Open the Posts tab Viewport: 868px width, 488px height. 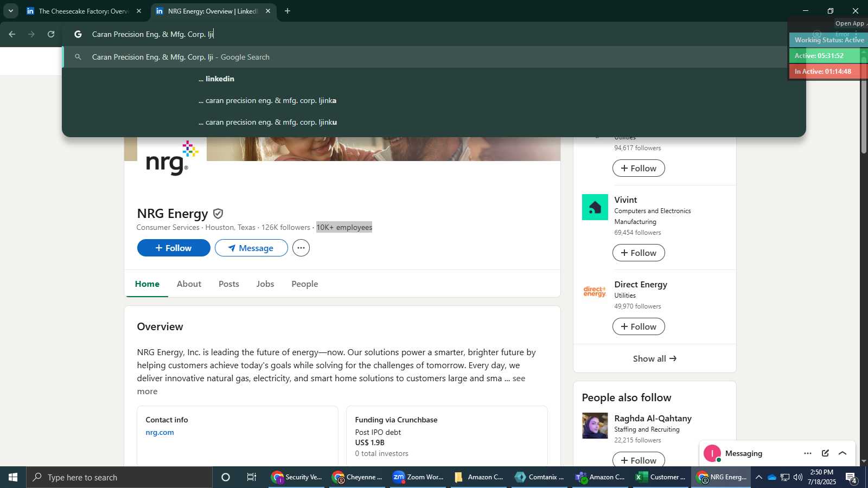(229, 284)
